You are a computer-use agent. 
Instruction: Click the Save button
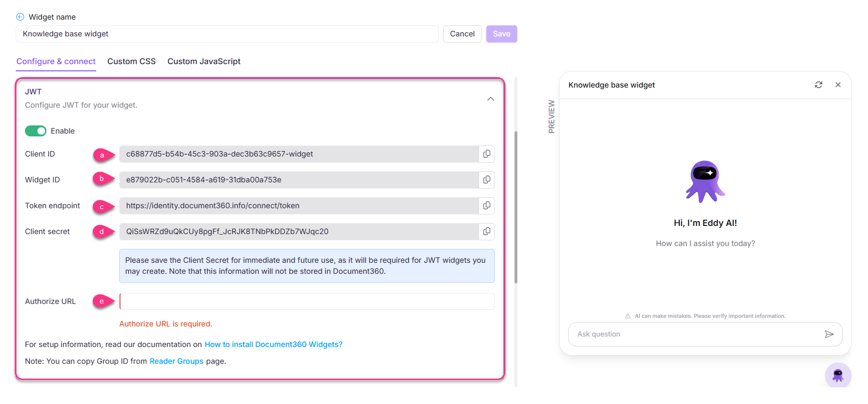[502, 34]
